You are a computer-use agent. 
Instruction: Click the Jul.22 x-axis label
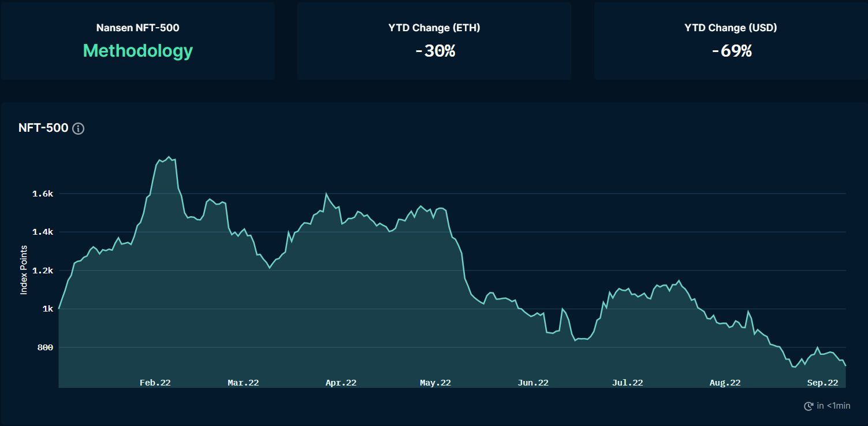628,383
